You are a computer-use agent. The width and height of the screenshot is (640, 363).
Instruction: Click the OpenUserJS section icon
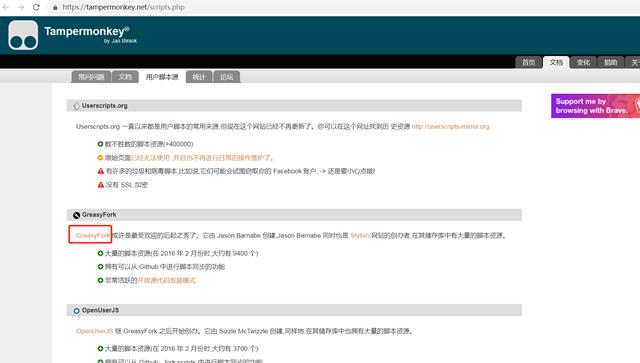pos(76,311)
